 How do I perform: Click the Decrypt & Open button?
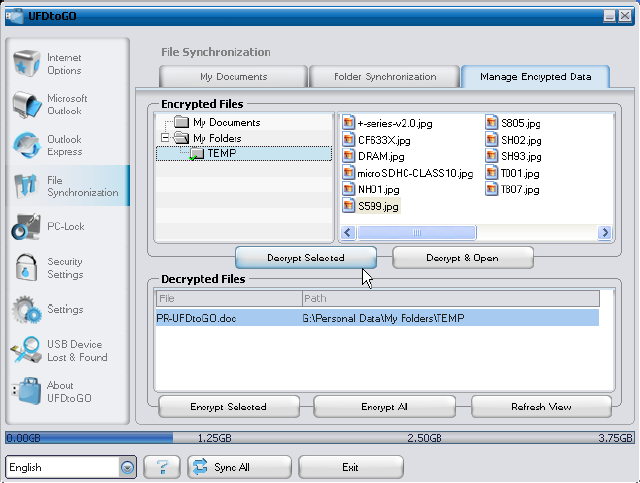coord(462,258)
